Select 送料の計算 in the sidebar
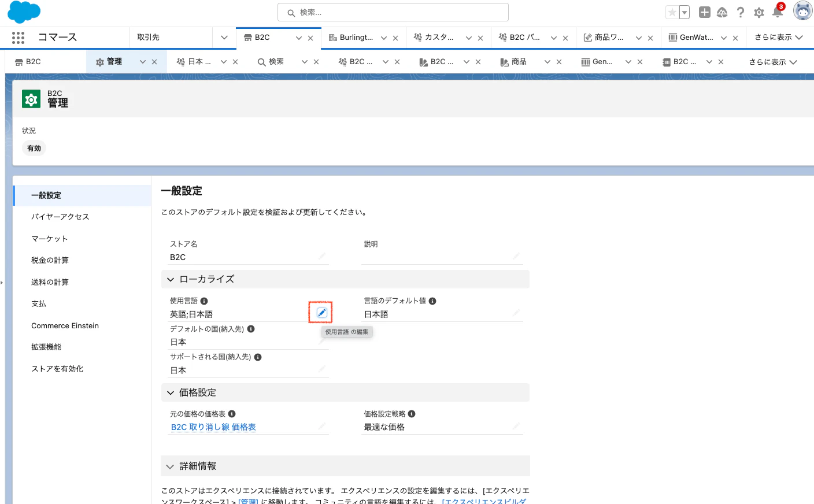 (x=82, y=282)
